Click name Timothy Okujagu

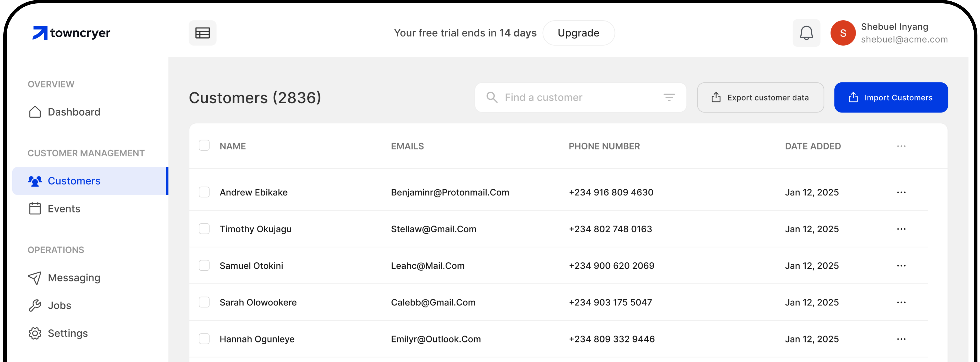pos(255,229)
